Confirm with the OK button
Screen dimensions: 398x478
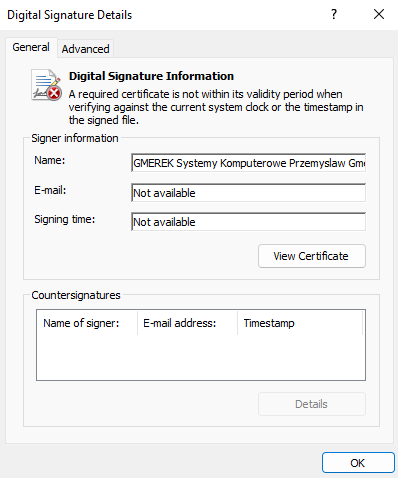tap(358, 463)
